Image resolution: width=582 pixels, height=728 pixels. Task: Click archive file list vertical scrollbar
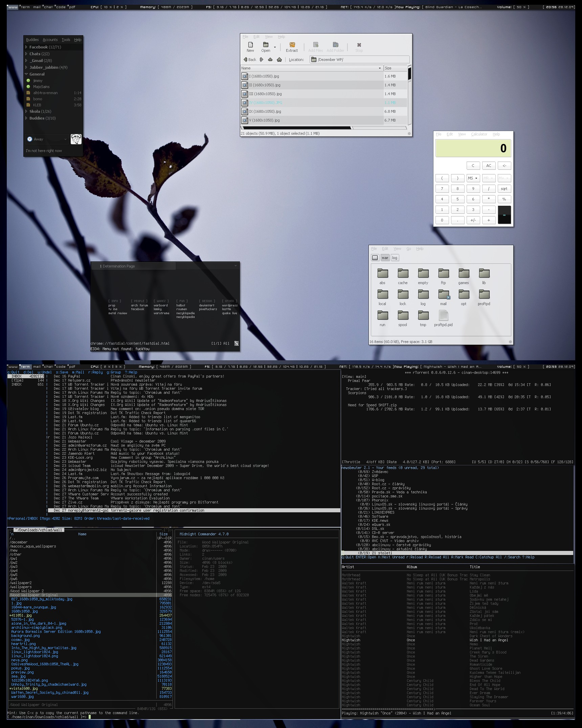[409, 95]
